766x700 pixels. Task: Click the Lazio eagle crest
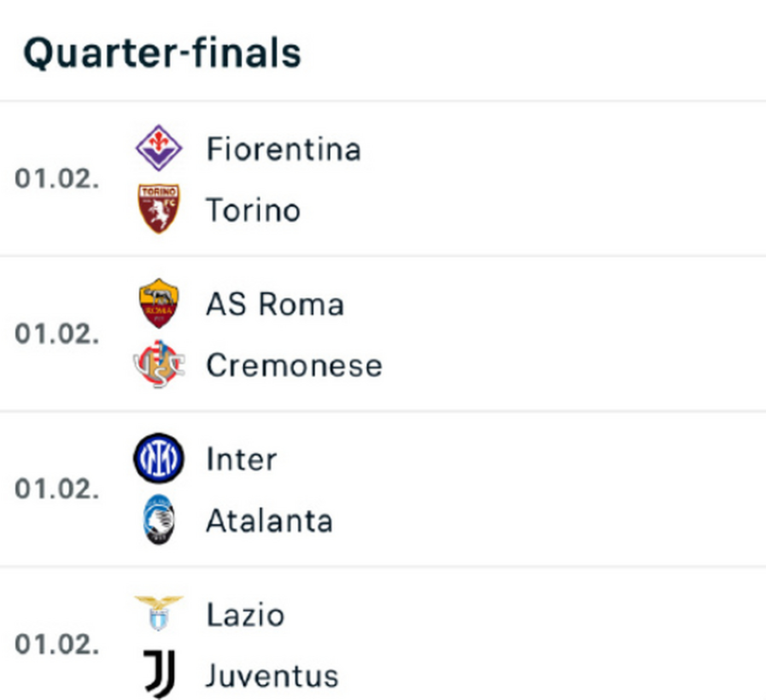159,613
